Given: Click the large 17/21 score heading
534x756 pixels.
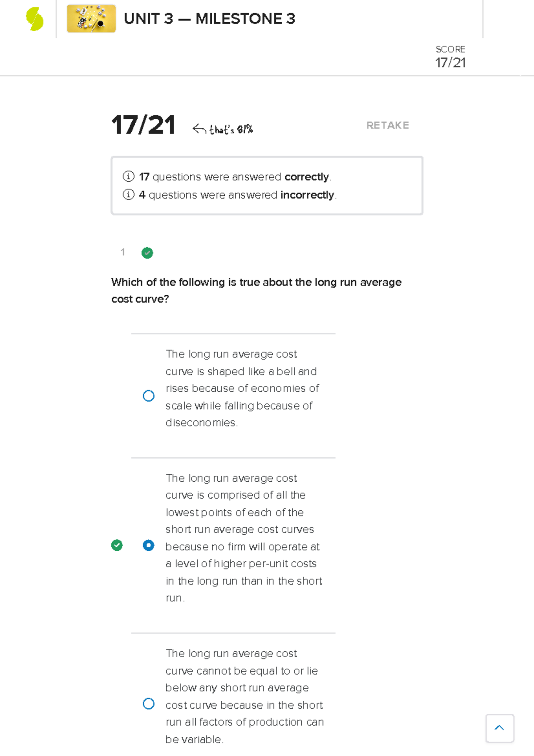Looking at the screenshot, I should [x=143, y=125].
